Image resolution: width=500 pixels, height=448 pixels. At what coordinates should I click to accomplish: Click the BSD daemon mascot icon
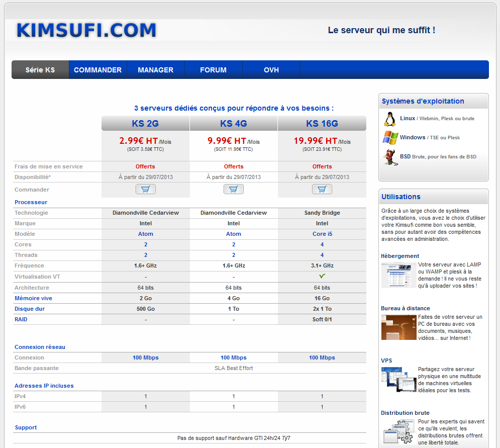(390, 157)
